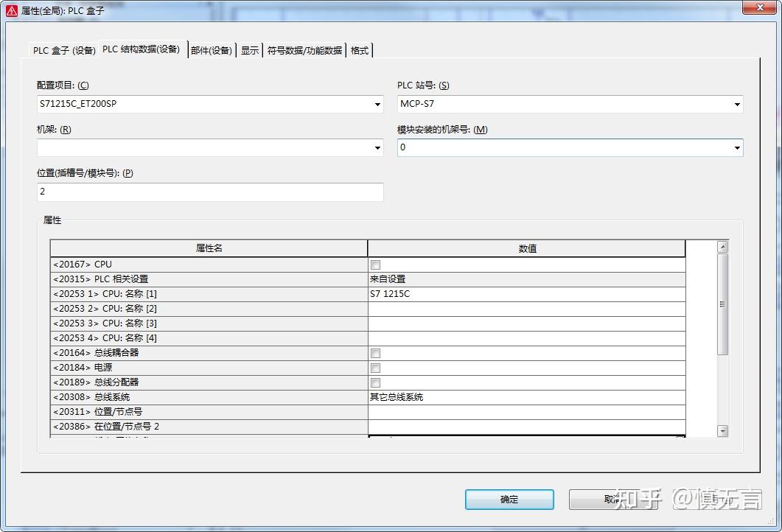The height and width of the screenshot is (532, 782).
Task: Open the 部件(设备) tab
Action: [x=212, y=50]
